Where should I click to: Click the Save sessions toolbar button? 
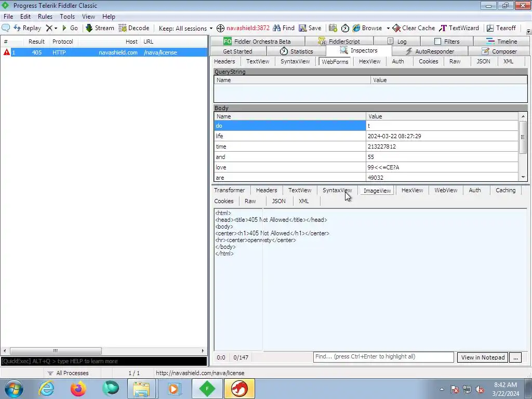310,28
